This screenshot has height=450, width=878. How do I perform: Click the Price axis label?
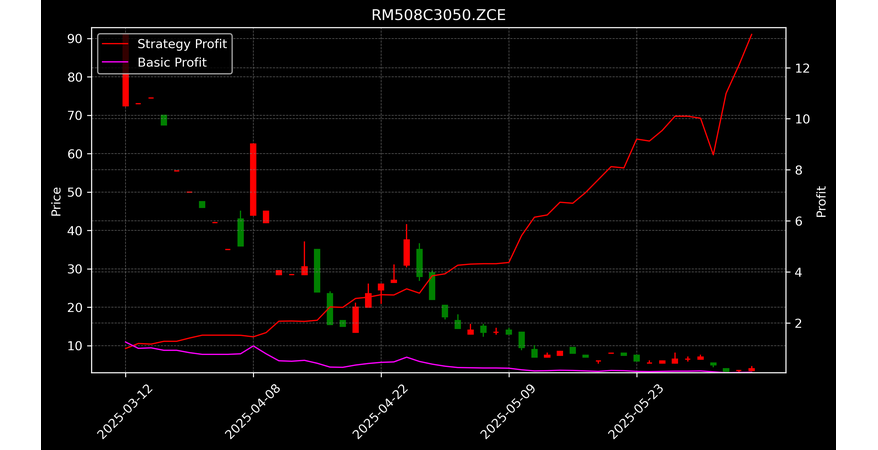[x=56, y=202]
